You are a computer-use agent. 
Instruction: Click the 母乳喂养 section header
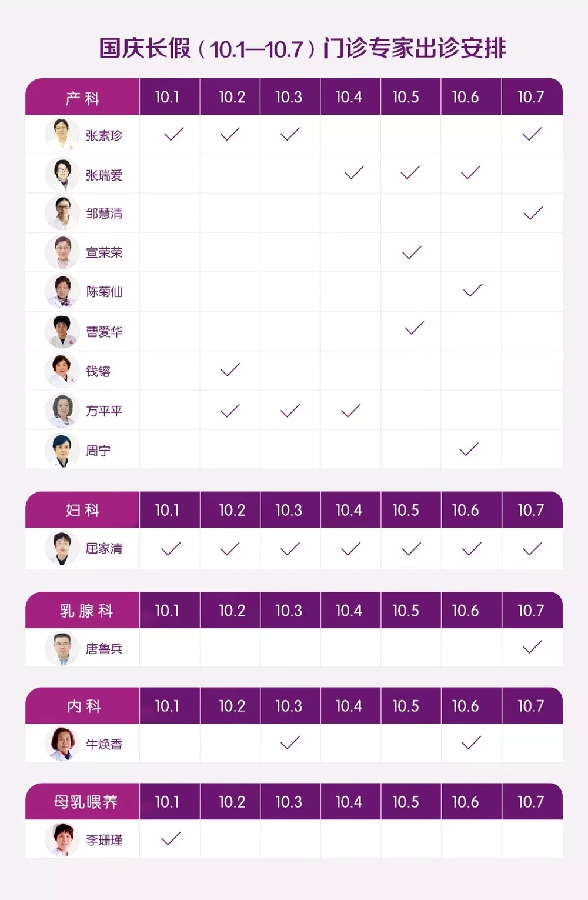click(x=82, y=802)
